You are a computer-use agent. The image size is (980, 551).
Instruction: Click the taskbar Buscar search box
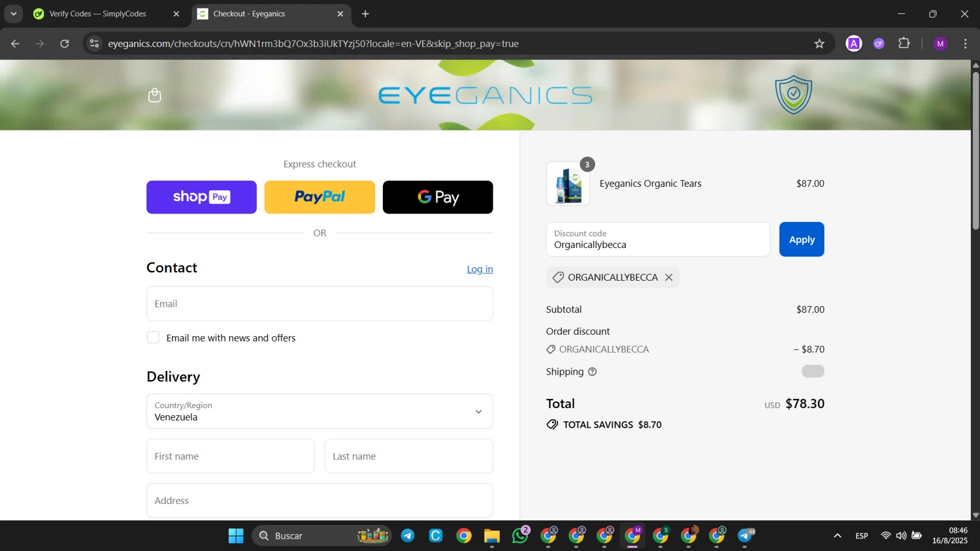pyautogui.click(x=321, y=536)
